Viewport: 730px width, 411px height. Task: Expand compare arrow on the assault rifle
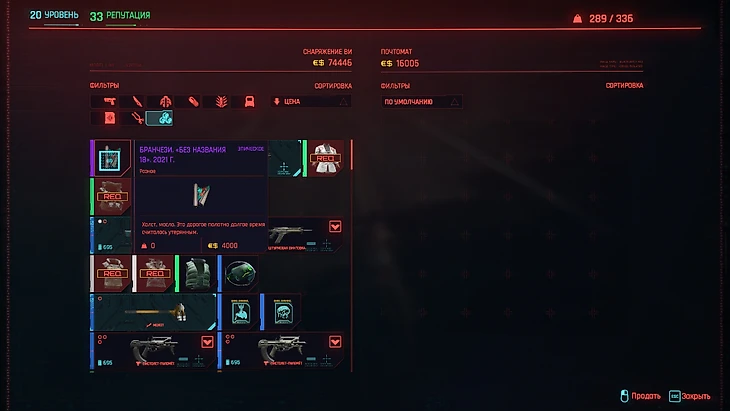[335, 227]
